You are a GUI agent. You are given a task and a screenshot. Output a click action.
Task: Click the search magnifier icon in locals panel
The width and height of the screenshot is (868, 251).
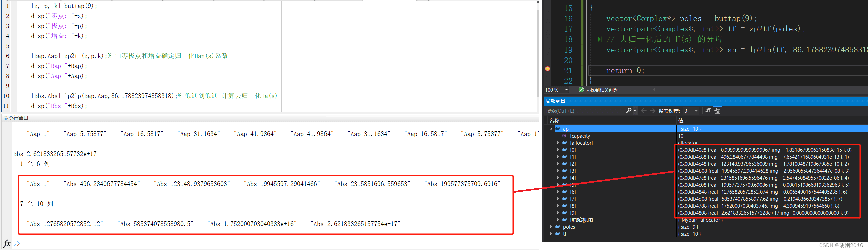[x=628, y=111]
